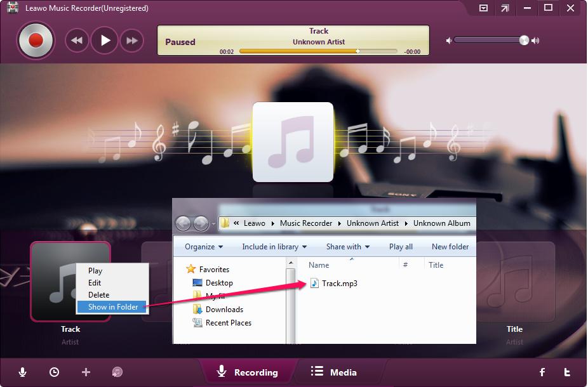Open the Share with dropdown
Screen dimensions: 588x387
[347, 247]
